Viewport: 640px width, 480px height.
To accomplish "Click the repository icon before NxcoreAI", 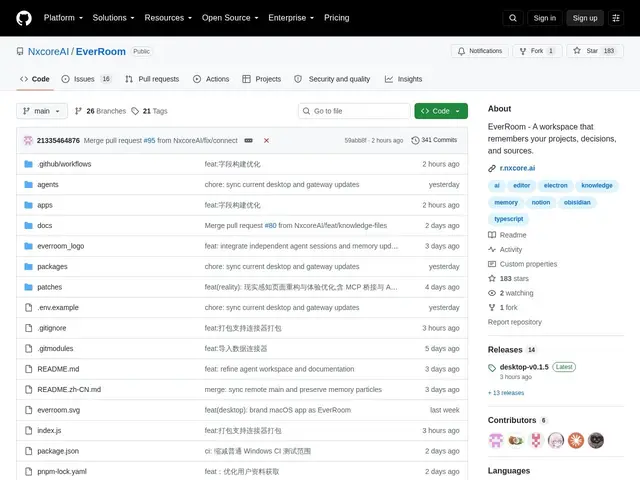I will (x=20, y=51).
